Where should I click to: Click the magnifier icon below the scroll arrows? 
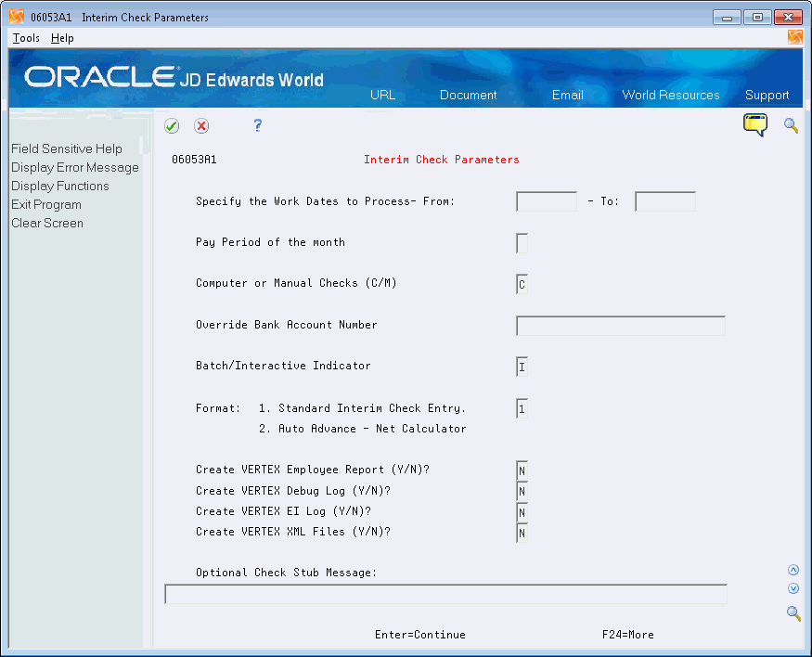(793, 613)
